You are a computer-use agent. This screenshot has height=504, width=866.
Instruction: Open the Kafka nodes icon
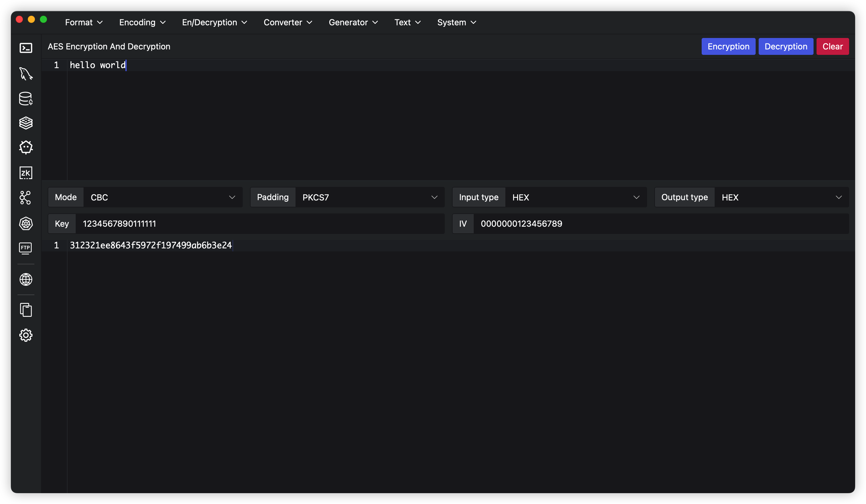(x=25, y=198)
